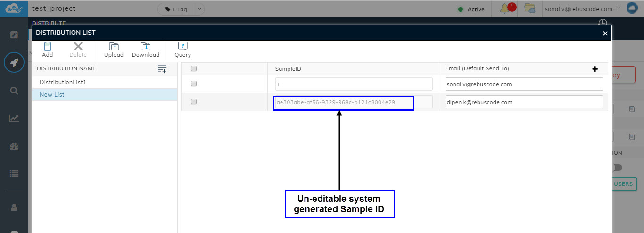The width and height of the screenshot is (644, 233).
Task: Click the SampleID column header
Action: click(288, 69)
